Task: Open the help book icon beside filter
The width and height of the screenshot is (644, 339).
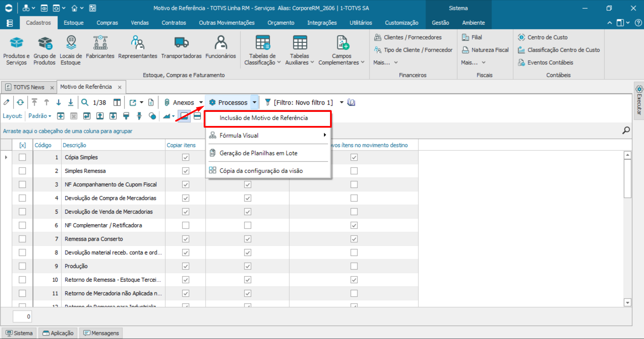Action: coord(351,102)
